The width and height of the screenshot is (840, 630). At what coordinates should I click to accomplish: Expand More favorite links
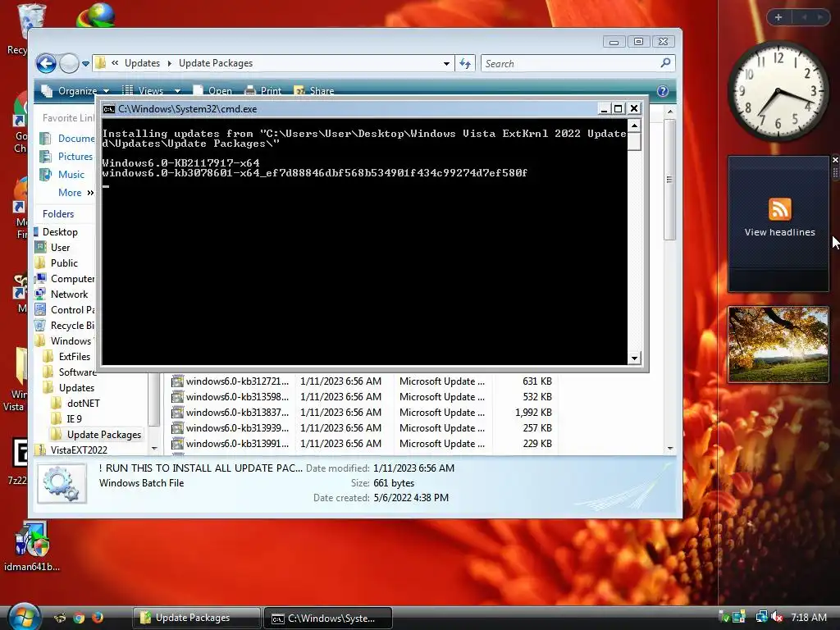pos(75,193)
